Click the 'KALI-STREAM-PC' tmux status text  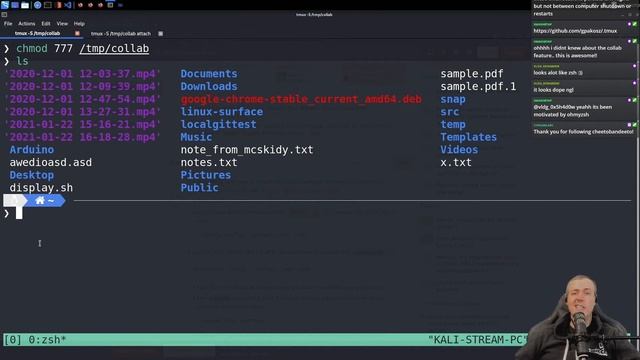pos(478,340)
